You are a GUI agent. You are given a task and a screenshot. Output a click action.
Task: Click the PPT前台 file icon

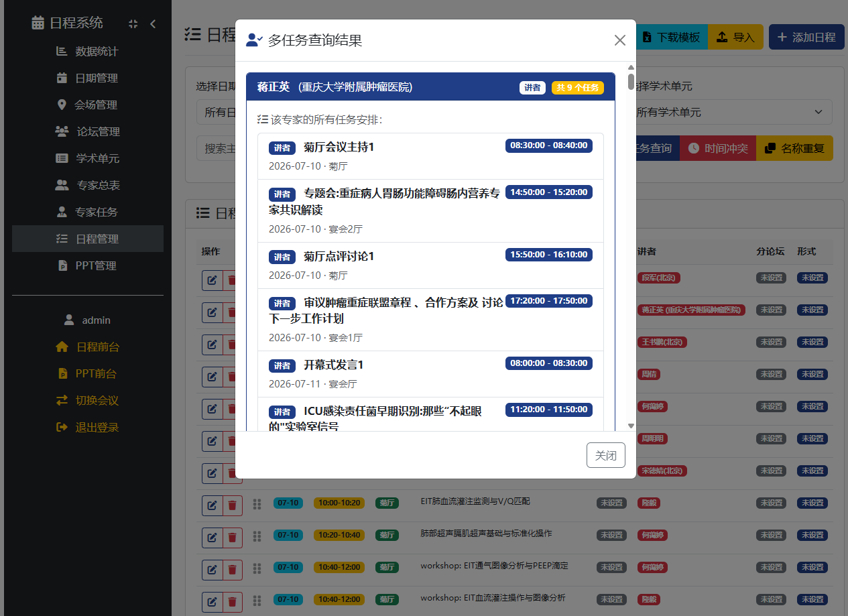[62, 373]
